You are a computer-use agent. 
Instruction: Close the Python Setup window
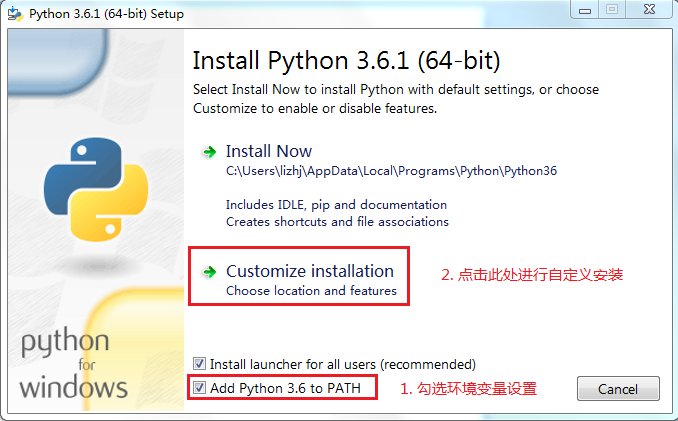(x=649, y=11)
